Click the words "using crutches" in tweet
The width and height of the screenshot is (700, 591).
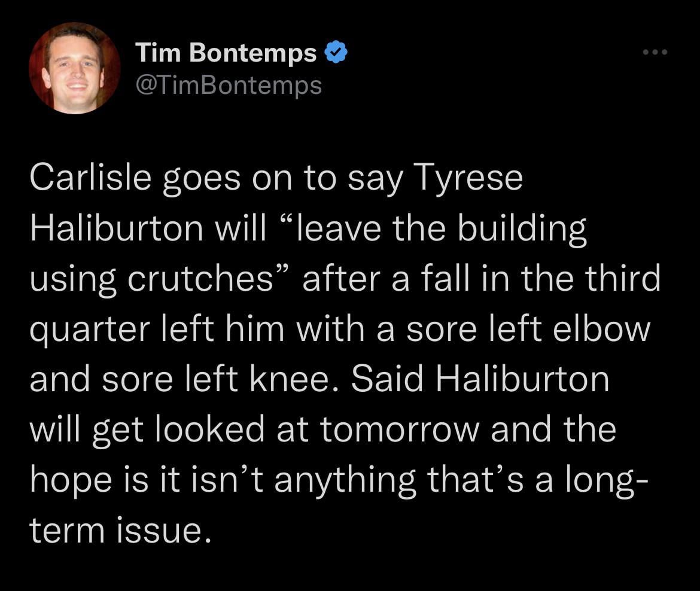[157, 279]
